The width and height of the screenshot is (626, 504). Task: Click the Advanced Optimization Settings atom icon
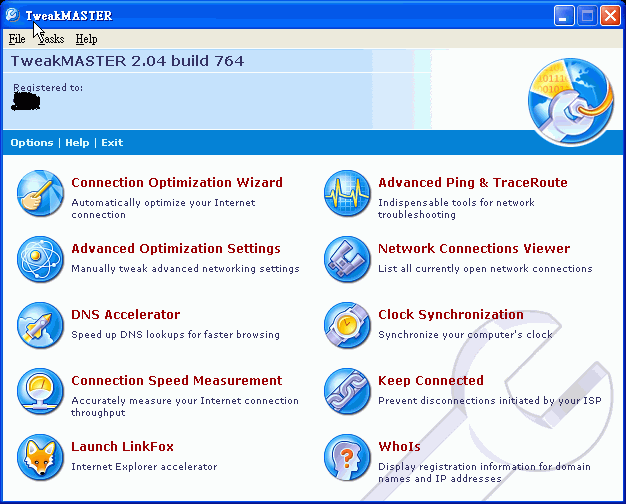pos(40,260)
